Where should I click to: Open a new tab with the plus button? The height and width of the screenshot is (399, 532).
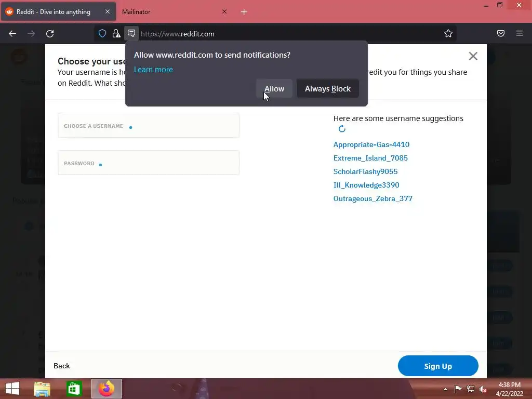point(244,12)
